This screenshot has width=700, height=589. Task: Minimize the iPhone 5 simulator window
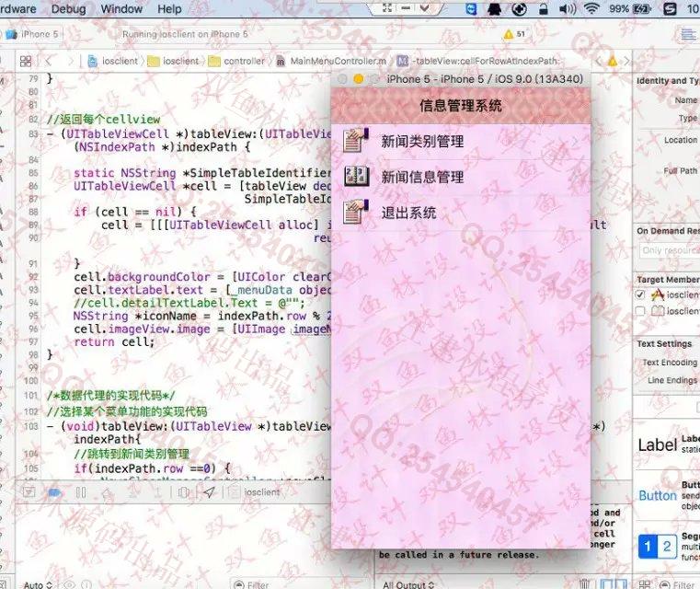tap(358, 79)
